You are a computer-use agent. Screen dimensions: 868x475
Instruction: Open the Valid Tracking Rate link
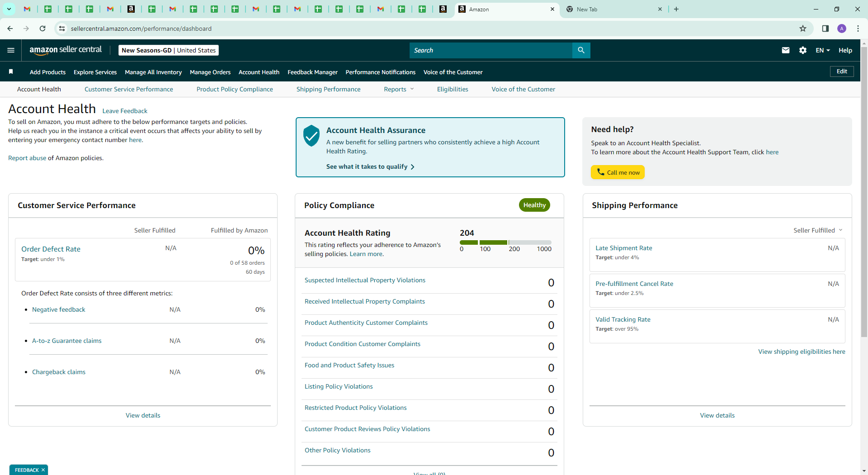tap(623, 319)
